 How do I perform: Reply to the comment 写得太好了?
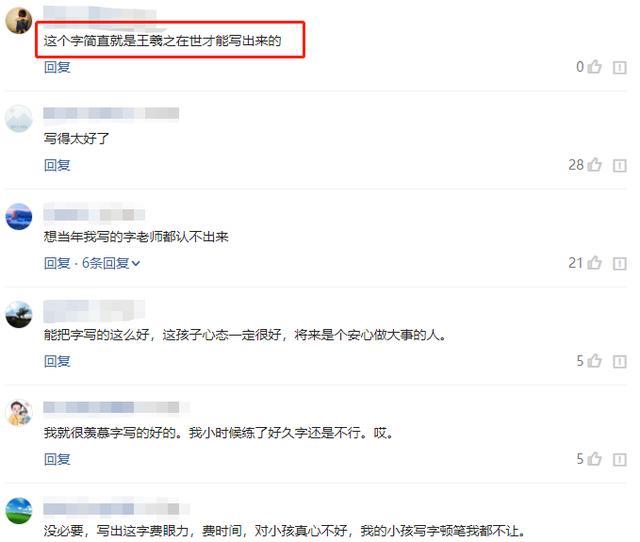(57, 165)
